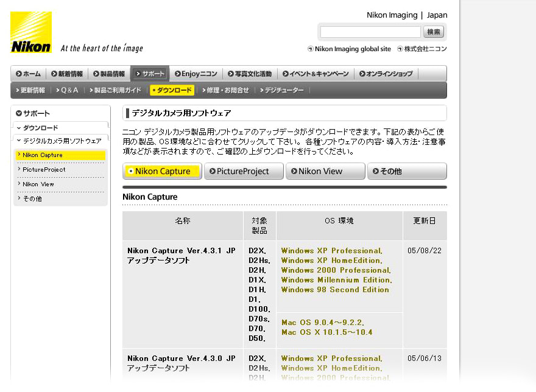Viewport: 536px width, 392px height.
Task: Select the ダウンロード submenu item
Action: click(172, 90)
